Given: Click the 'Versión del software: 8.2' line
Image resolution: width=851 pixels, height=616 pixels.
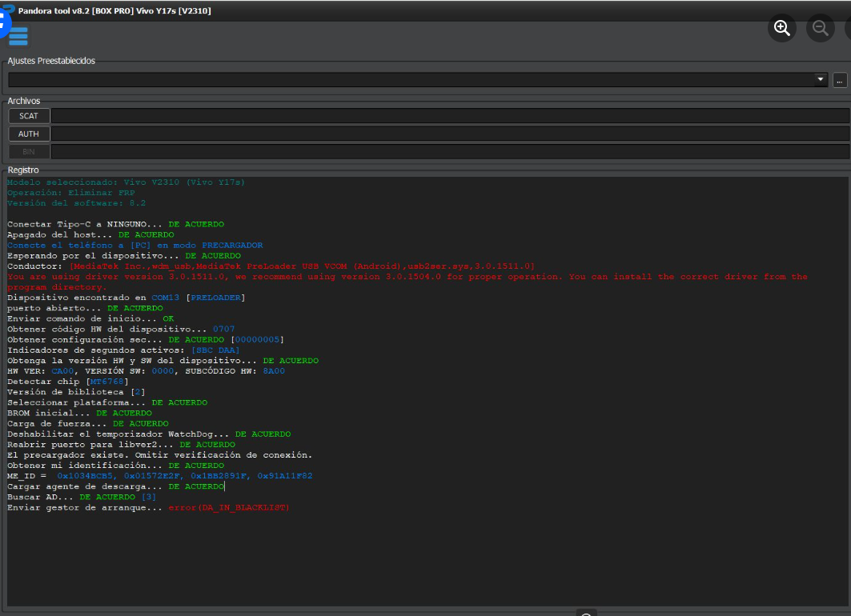Looking at the screenshot, I should 77,203.
